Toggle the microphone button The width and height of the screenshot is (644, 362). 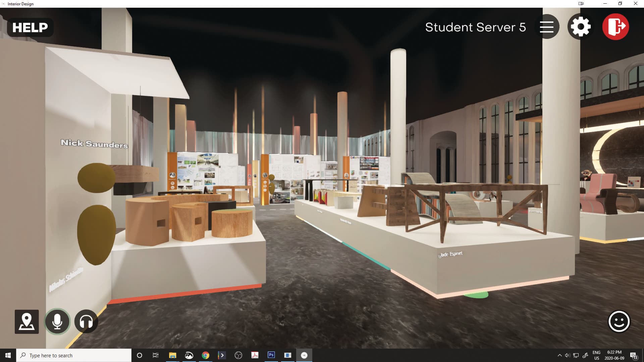coord(57,322)
